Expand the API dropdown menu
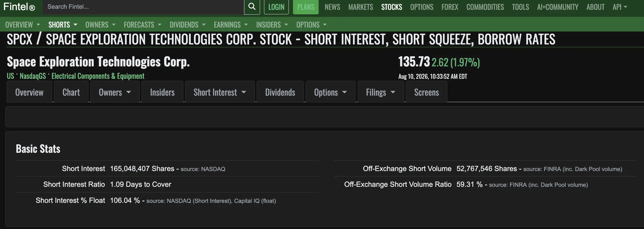The height and width of the screenshot is (229, 644). tap(620, 7)
